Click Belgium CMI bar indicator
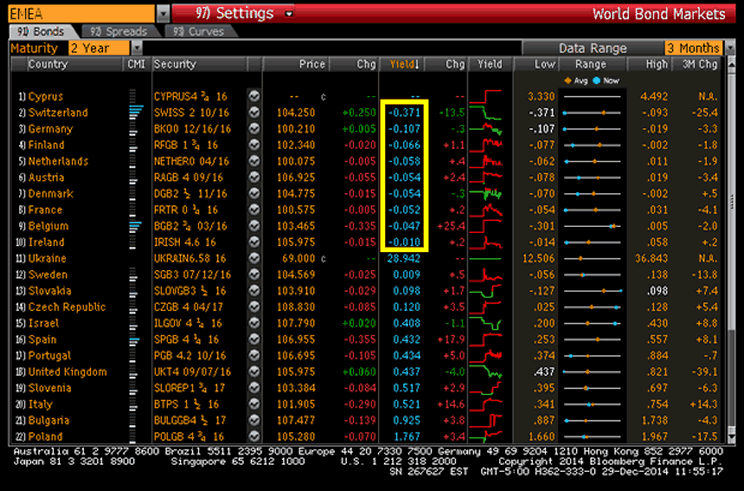Screen dimensions: 744x491 click(135, 226)
